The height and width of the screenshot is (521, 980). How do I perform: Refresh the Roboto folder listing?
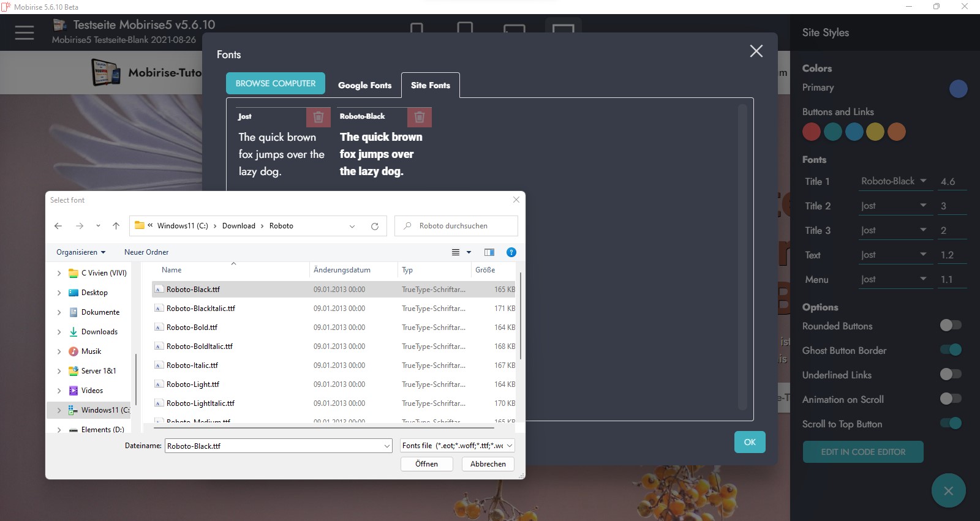click(x=375, y=226)
